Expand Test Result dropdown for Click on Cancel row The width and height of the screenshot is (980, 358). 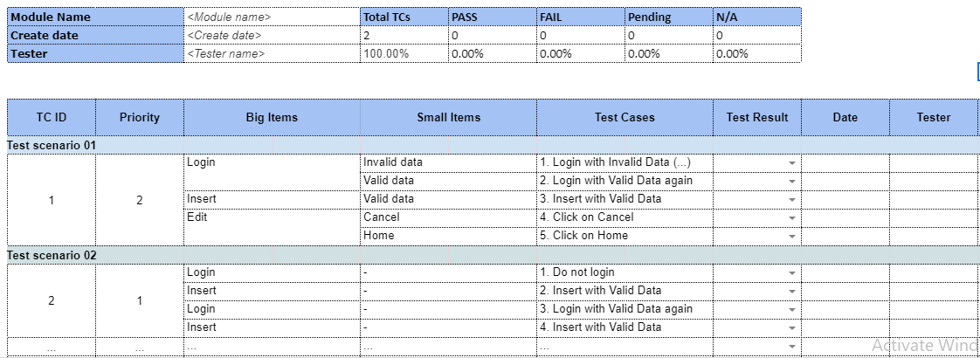point(791,218)
